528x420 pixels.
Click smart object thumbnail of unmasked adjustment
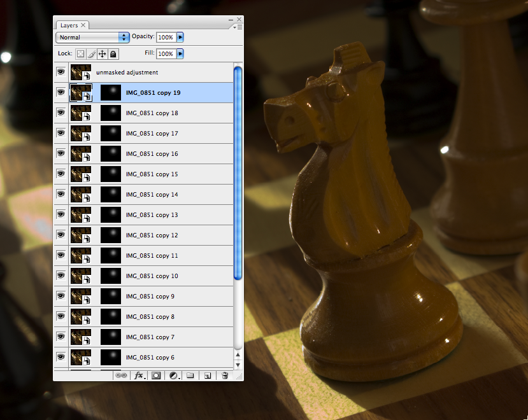click(x=81, y=73)
